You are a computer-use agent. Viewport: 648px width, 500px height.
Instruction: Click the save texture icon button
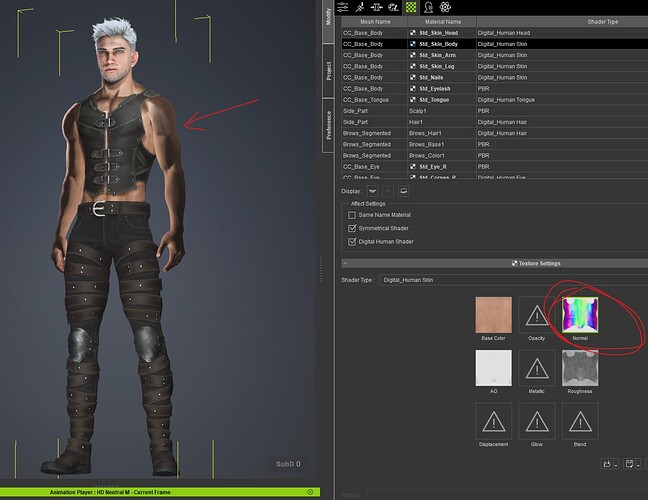tap(630, 463)
